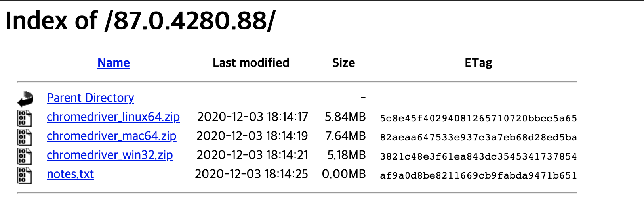The height and width of the screenshot is (223, 644).
Task: Click the ETag column header
Action: (x=478, y=63)
